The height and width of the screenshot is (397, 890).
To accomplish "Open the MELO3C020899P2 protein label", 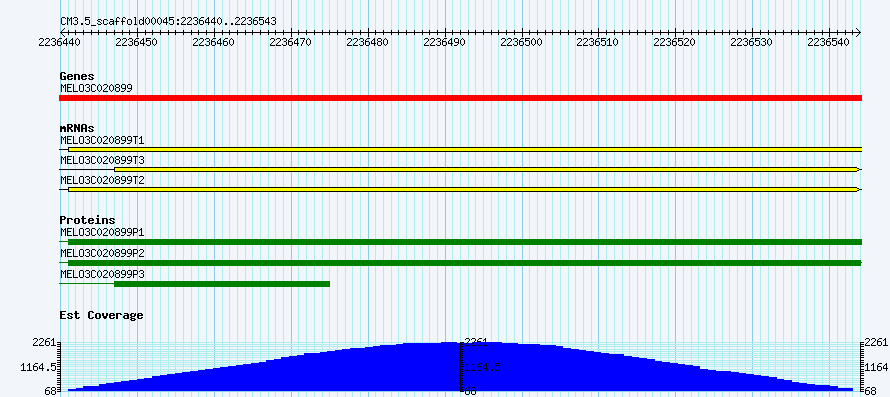I will tap(102, 253).
